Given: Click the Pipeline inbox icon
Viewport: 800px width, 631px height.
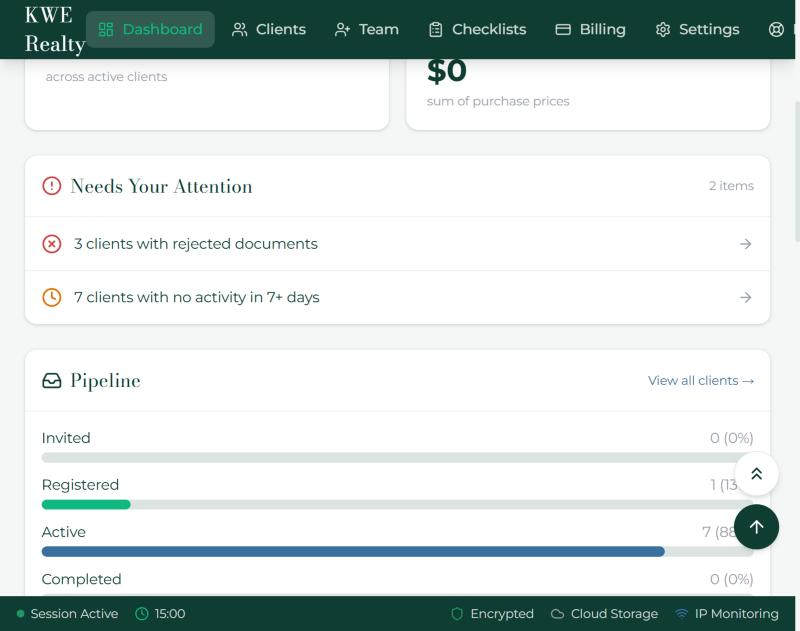Looking at the screenshot, I should point(52,381).
